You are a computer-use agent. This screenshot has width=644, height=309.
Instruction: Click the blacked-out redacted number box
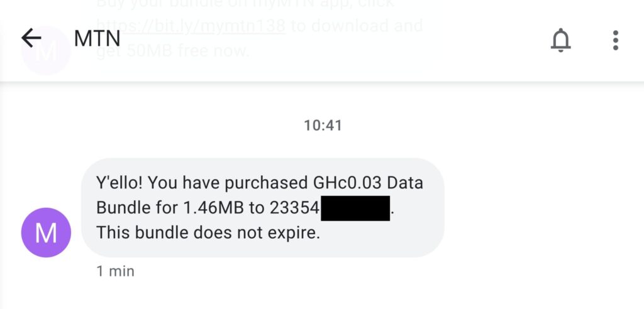[x=355, y=208]
